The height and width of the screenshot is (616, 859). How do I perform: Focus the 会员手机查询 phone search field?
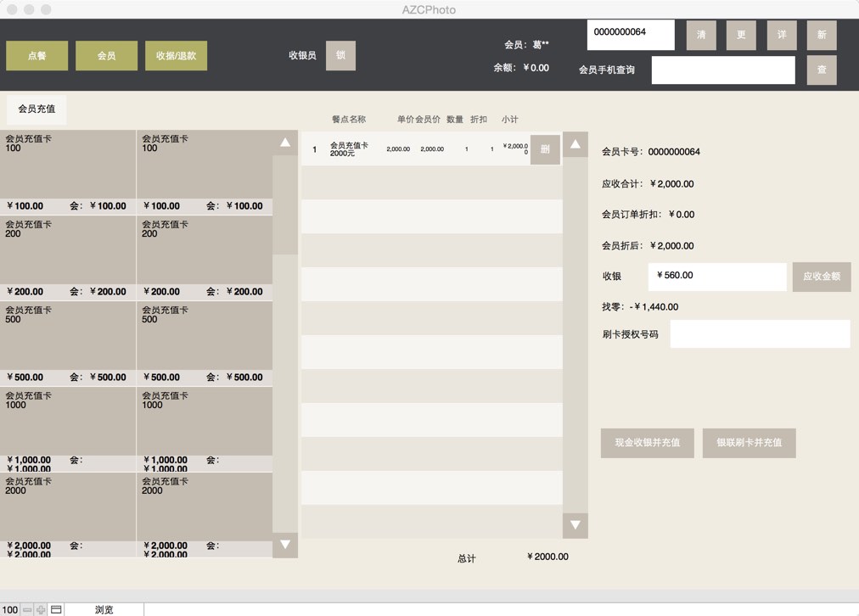click(723, 70)
